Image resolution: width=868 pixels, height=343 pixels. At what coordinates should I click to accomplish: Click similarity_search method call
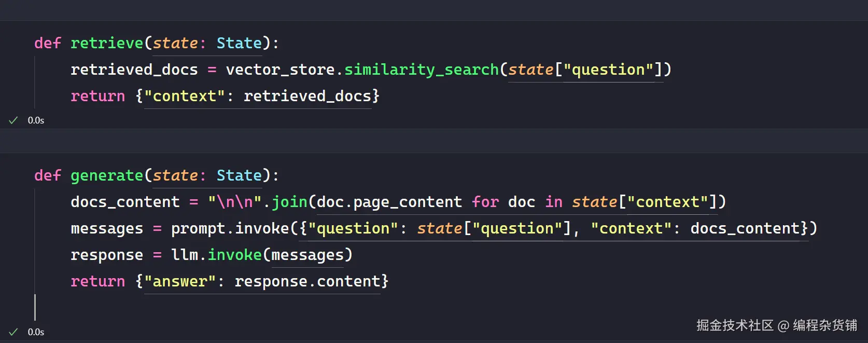point(422,70)
